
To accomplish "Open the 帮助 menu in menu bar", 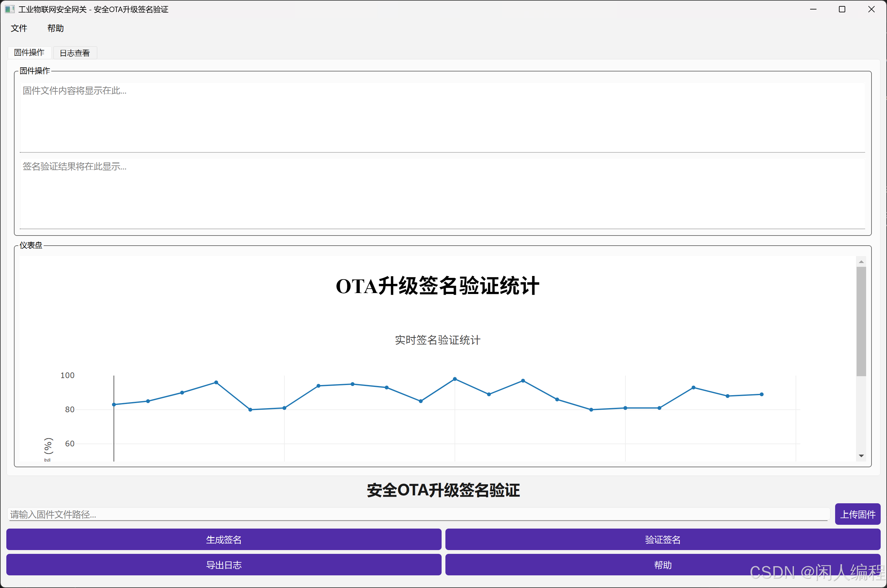I will [x=56, y=28].
